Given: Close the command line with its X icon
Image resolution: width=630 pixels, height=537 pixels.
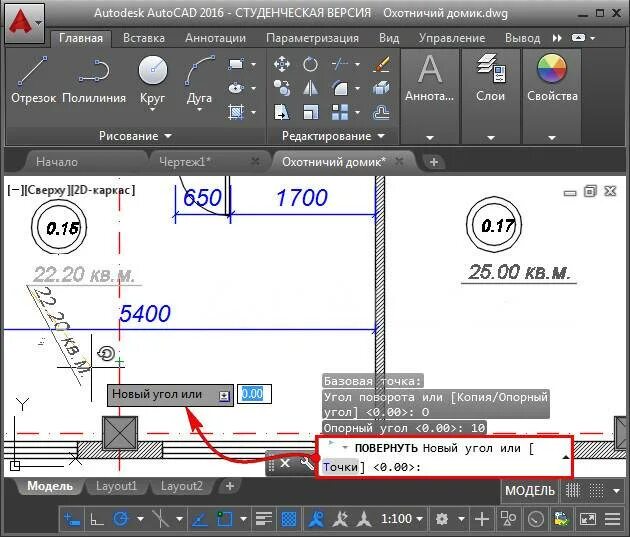Looking at the screenshot, I should (285, 463).
